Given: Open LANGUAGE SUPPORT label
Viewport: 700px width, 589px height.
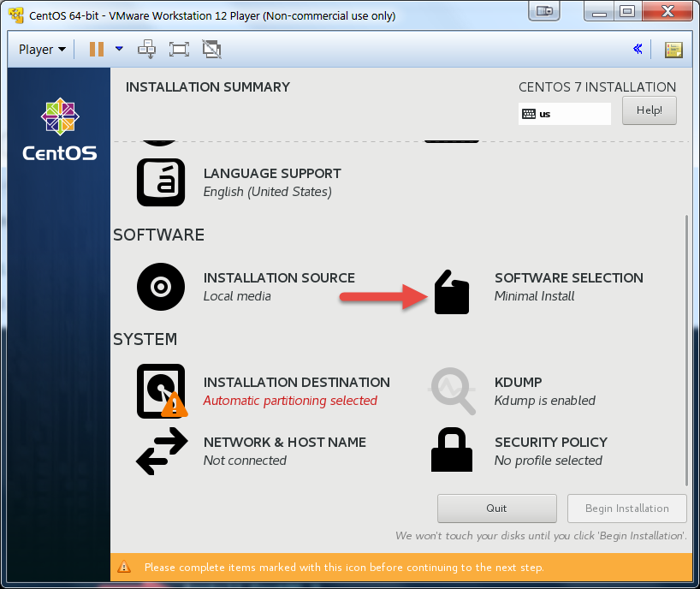Looking at the screenshot, I should click(272, 173).
